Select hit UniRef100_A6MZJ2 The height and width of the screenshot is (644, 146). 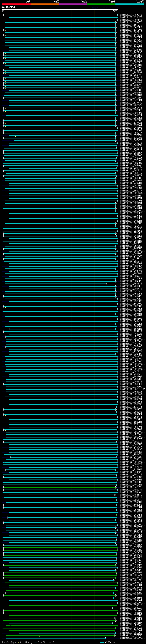point(131,284)
